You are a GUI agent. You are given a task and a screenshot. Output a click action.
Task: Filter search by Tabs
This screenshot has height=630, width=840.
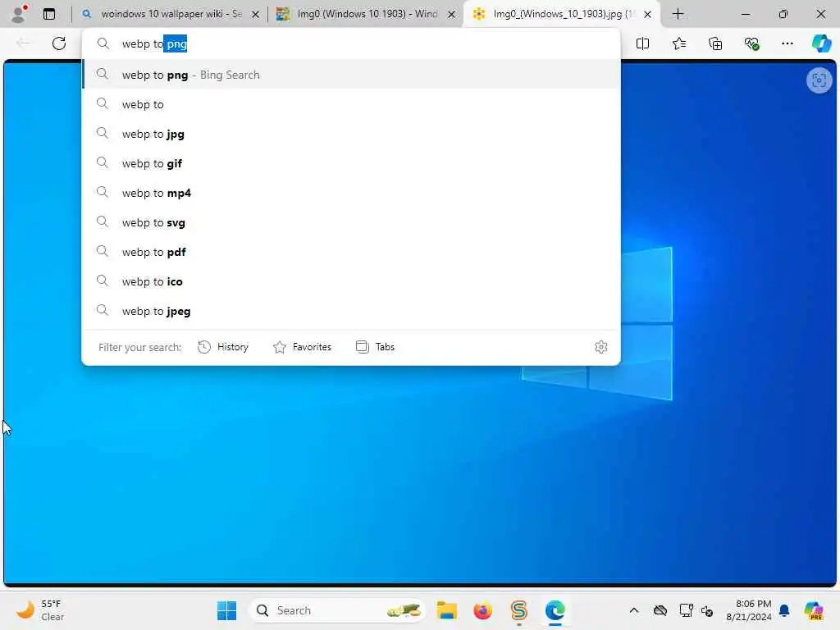tap(375, 347)
